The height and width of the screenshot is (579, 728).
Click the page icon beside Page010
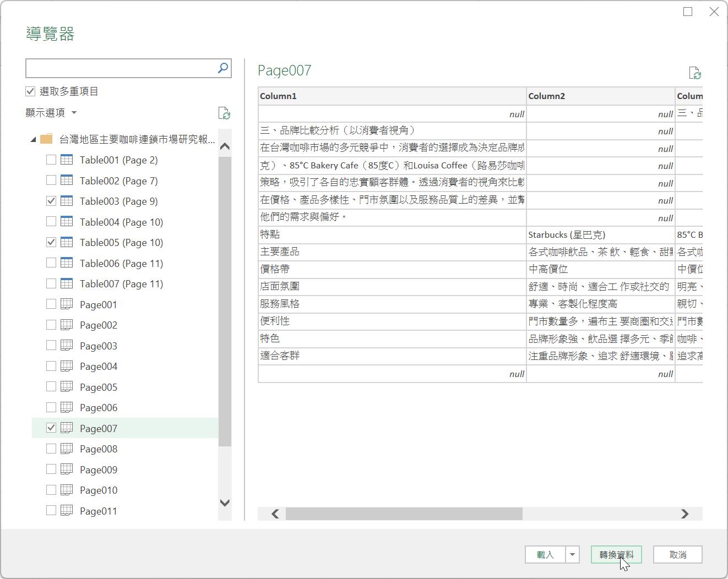coord(67,490)
